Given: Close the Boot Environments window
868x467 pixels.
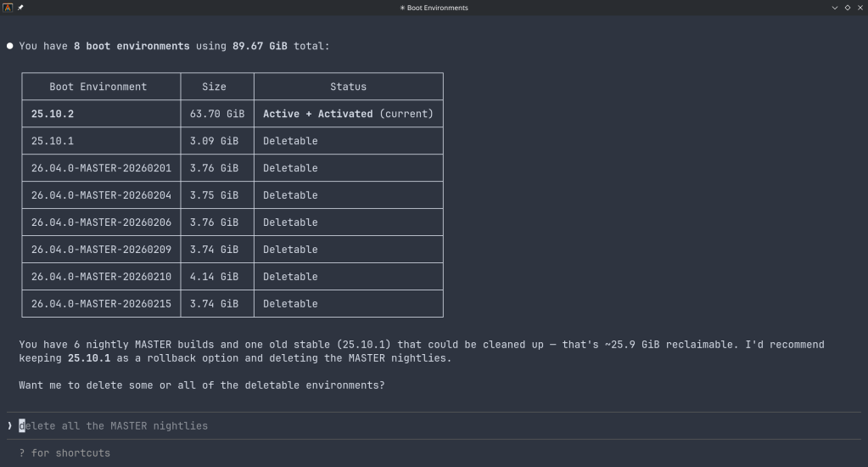Looking at the screenshot, I should (x=860, y=8).
